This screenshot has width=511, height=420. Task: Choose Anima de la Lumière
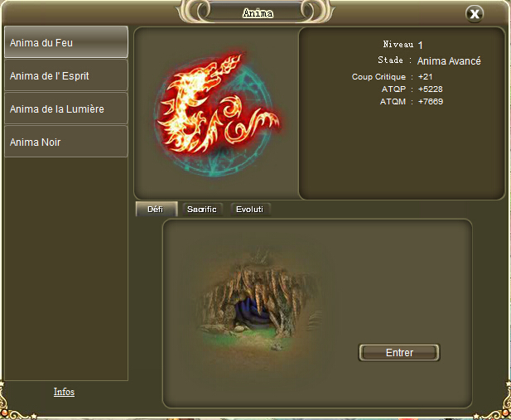tap(66, 109)
